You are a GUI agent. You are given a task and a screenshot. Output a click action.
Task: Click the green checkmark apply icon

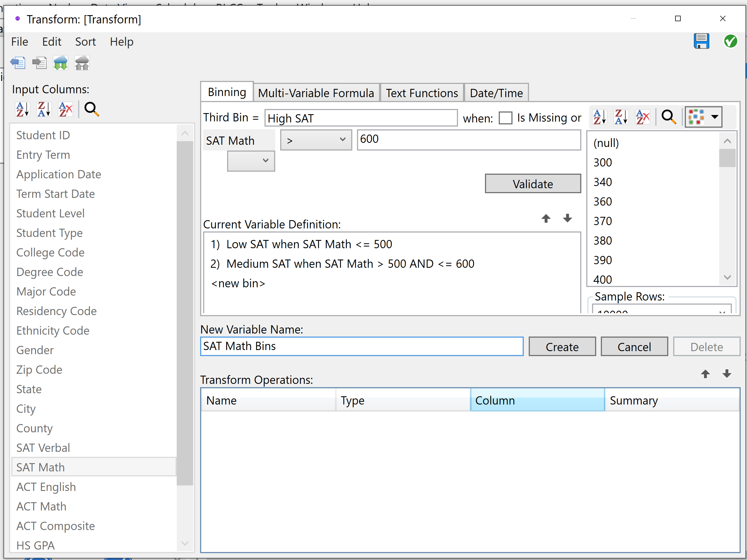coord(730,41)
